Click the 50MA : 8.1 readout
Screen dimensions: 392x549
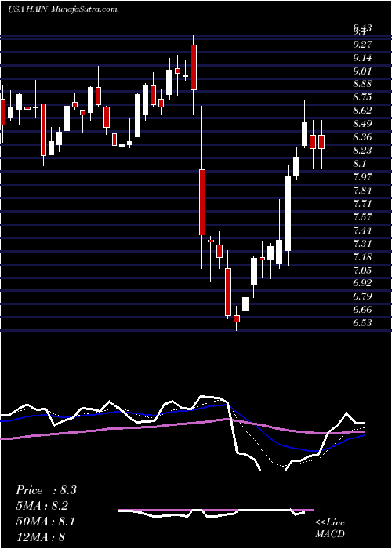[45, 521]
